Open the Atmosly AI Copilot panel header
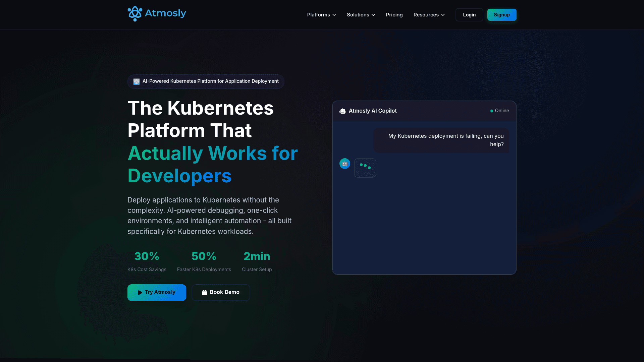Image resolution: width=644 pixels, height=362 pixels. point(373,111)
